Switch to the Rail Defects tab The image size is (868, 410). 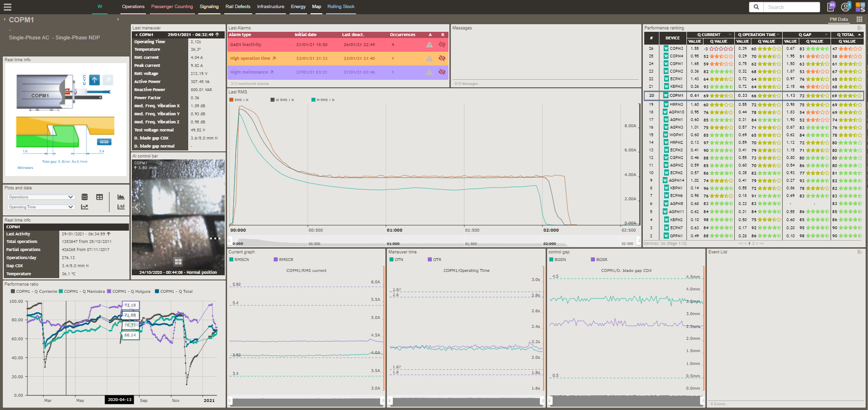[238, 7]
